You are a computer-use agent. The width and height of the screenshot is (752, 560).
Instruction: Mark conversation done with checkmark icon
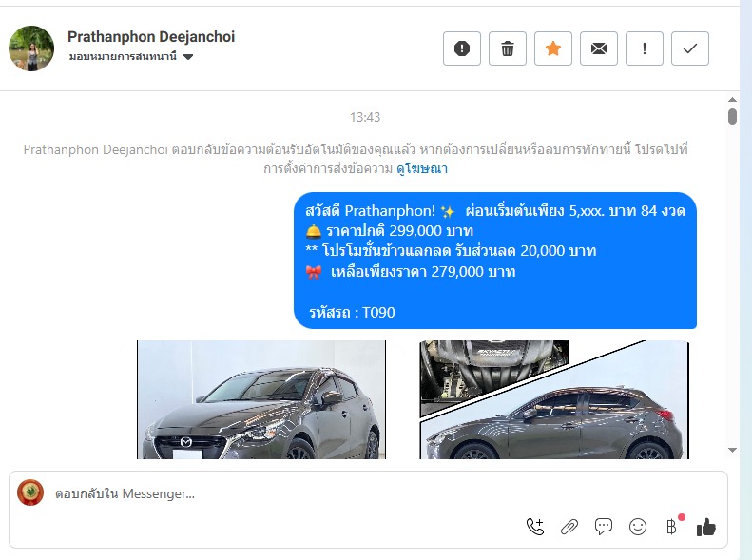(x=689, y=48)
